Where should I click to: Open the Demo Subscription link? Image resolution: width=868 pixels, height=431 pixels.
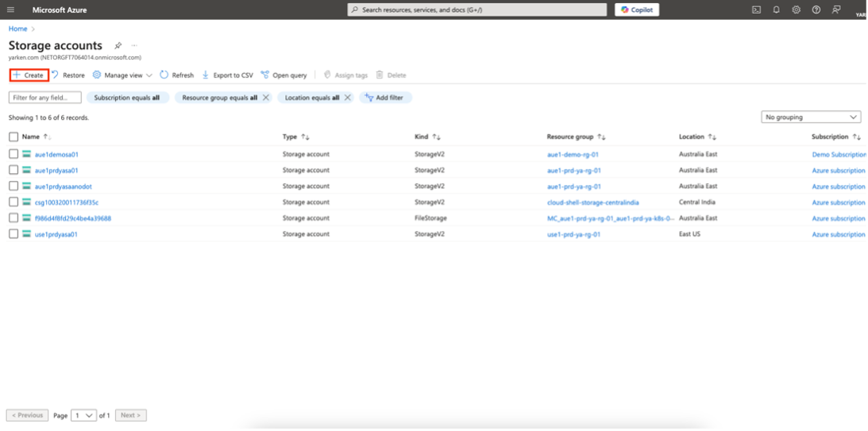coord(839,154)
